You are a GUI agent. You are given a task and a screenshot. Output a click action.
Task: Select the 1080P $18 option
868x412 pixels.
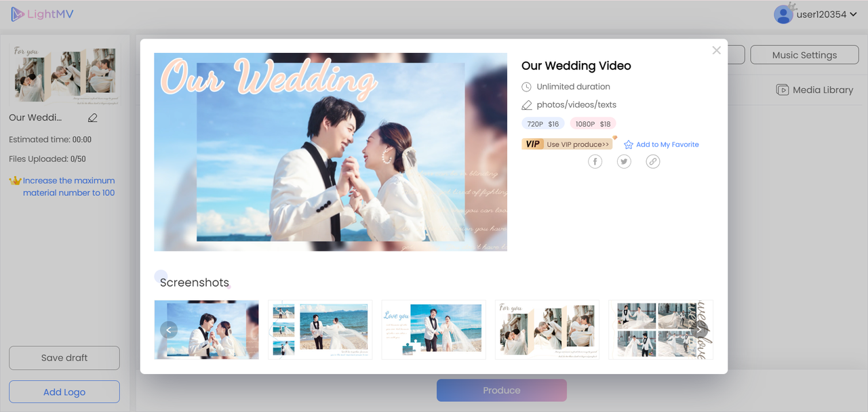click(x=593, y=124)
